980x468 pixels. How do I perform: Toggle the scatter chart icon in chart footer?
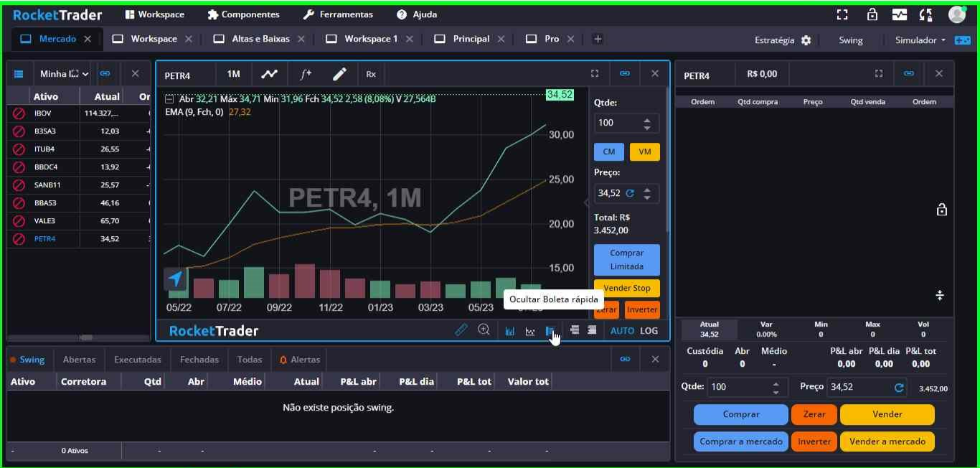click(x=529, y=331)
